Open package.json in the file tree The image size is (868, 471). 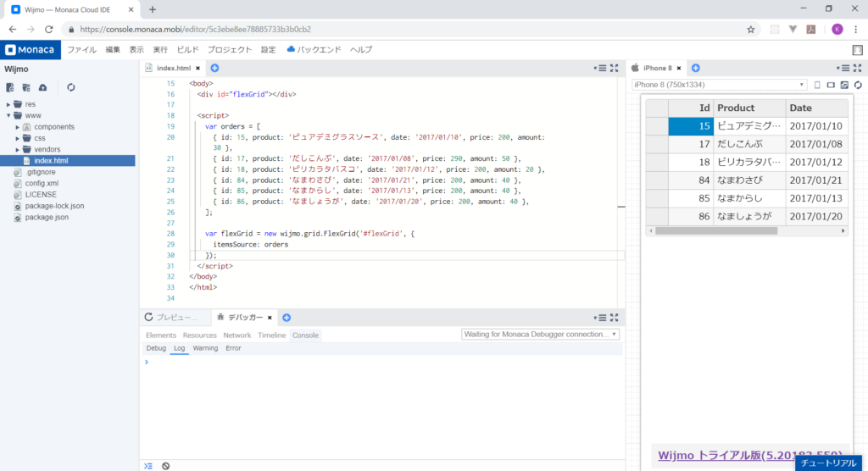pos(47,218)
